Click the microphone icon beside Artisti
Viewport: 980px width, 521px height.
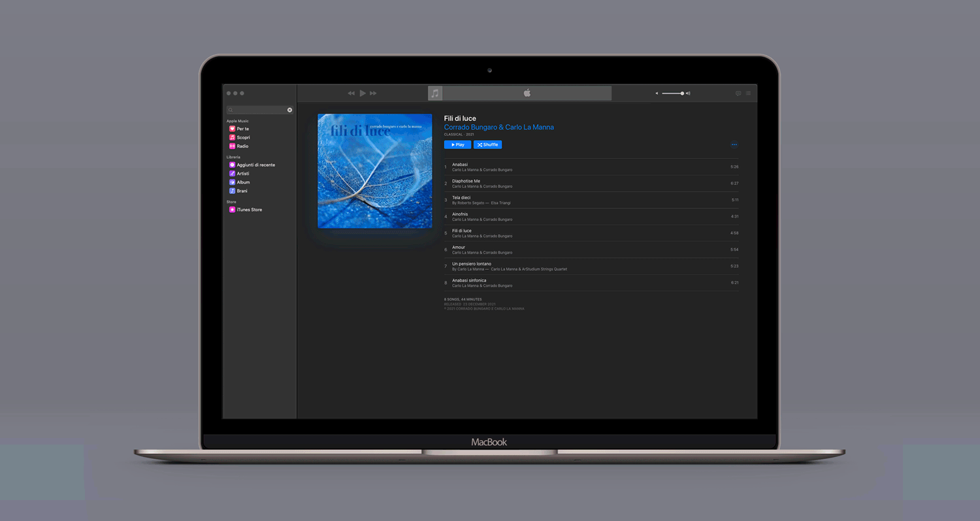tap(232, 173)
